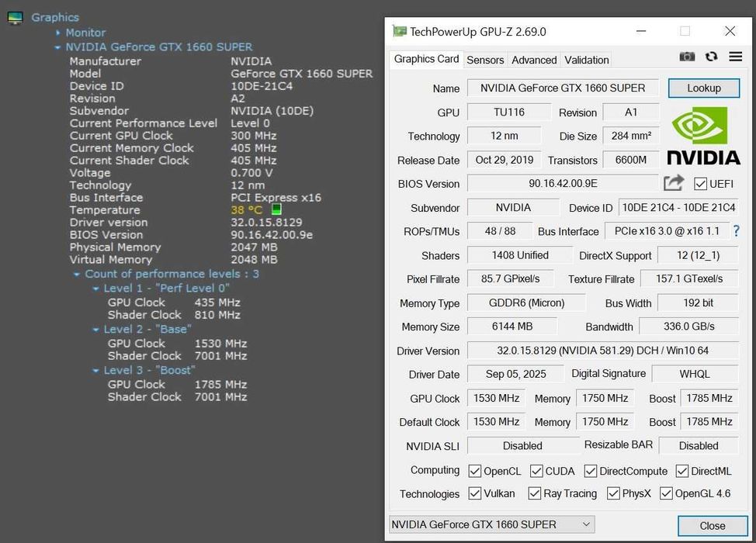
Task: Click the Graphics monitor icon in Speccy
Action: (x=15, y=19)
